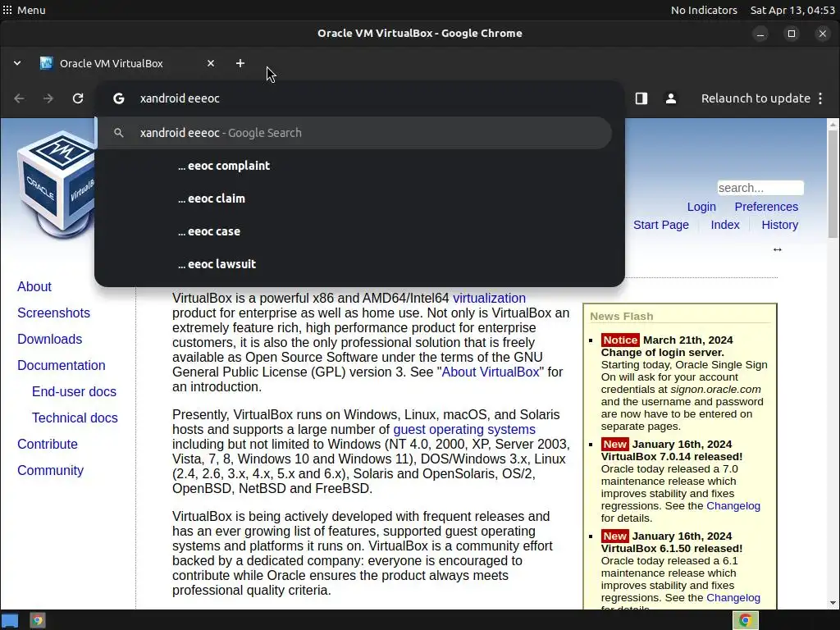Click the Chrome icon in bottom-left taskbar

click(37, 620)
